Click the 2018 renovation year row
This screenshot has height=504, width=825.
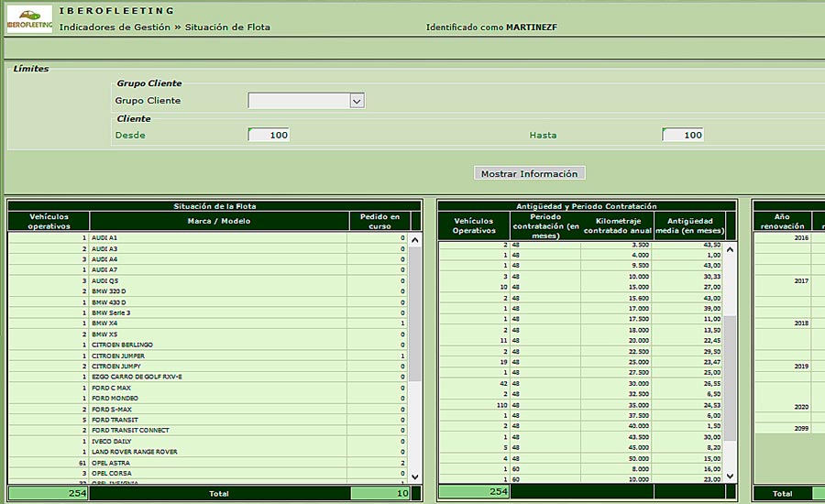783,323
